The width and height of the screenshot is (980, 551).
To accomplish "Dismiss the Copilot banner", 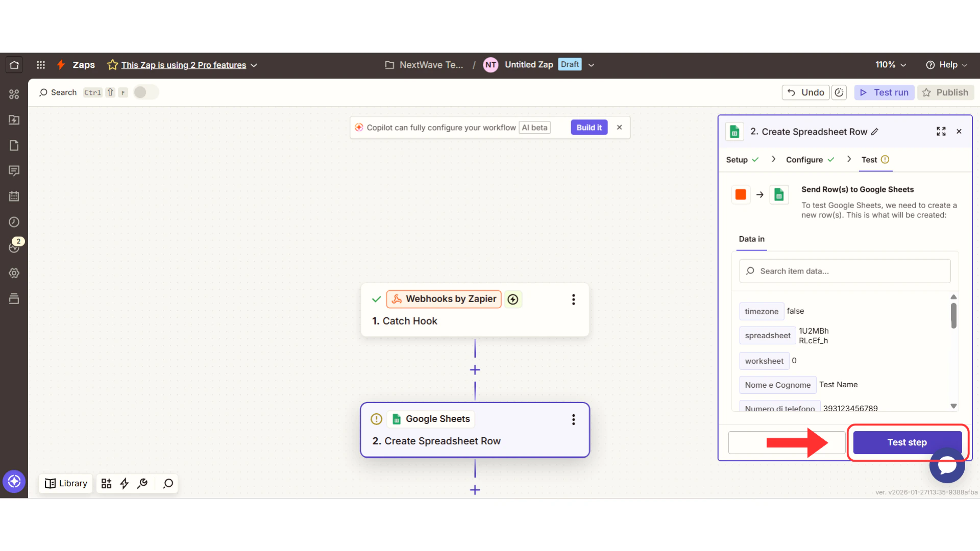I will 619,128.
